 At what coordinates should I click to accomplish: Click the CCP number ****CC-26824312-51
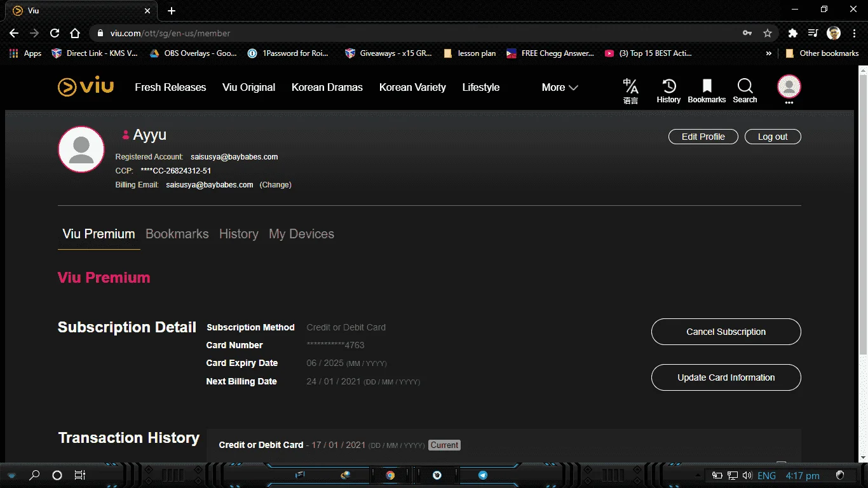(x=176, y=171)
